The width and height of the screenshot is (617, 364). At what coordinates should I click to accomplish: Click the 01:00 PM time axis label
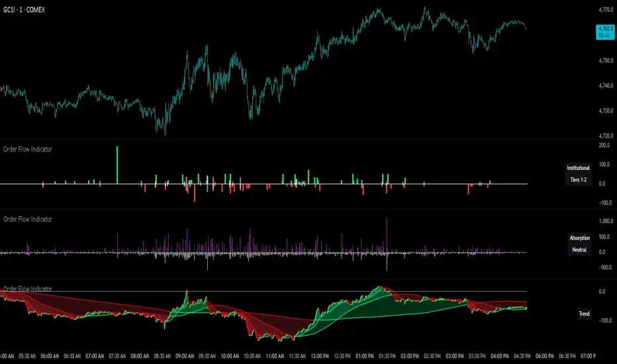(365, 356)
